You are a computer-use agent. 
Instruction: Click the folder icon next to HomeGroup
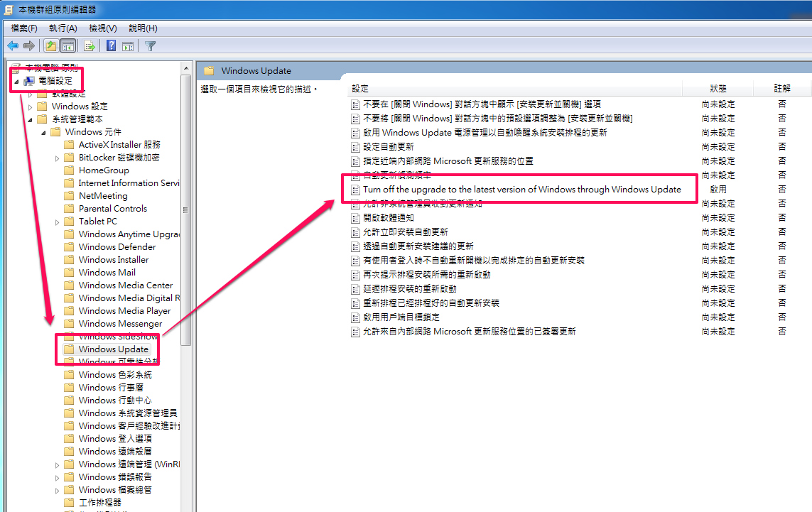(69, 170)
